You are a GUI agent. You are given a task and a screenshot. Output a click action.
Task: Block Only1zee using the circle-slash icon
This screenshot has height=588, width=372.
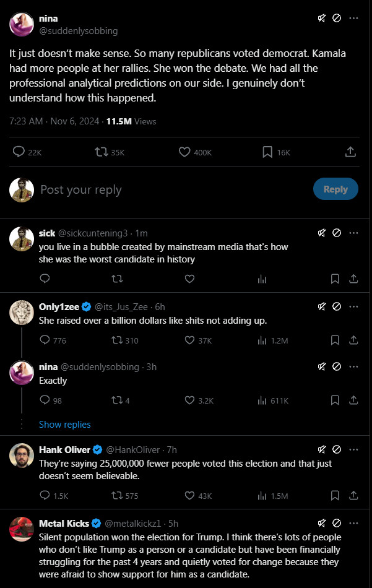pos(337,306)
